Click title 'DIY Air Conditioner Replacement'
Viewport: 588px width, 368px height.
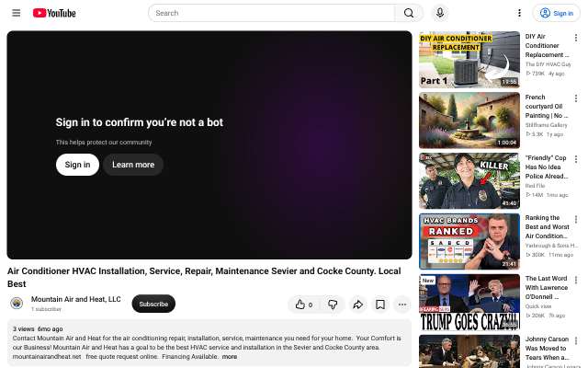547,45
